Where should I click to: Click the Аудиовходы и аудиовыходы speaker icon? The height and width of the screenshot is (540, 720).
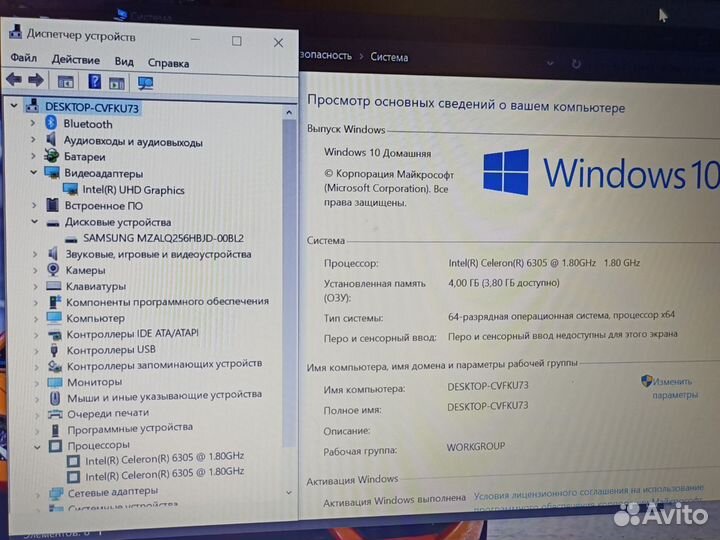51,140
